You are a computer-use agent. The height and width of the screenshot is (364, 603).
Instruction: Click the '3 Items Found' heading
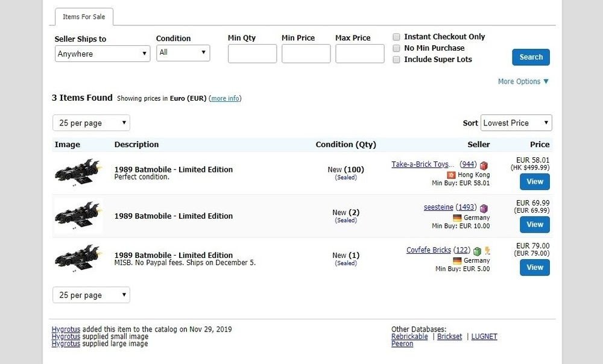click(82, 98)
